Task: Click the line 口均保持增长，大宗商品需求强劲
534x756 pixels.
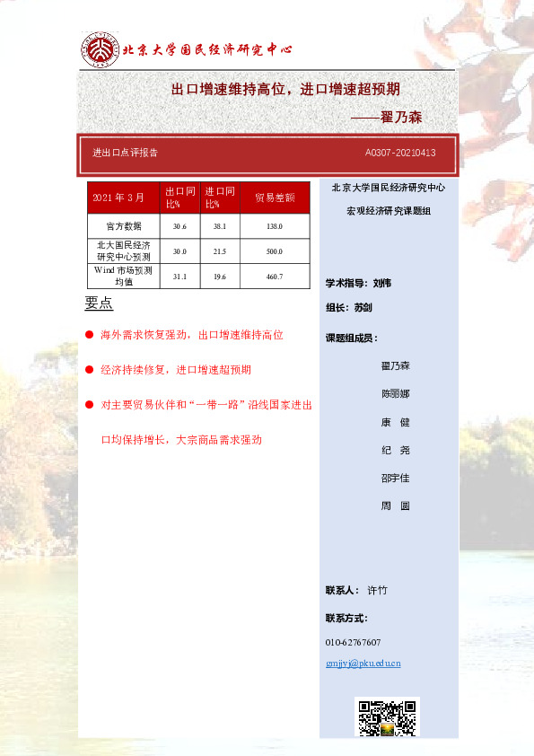Action: (181, 440)
